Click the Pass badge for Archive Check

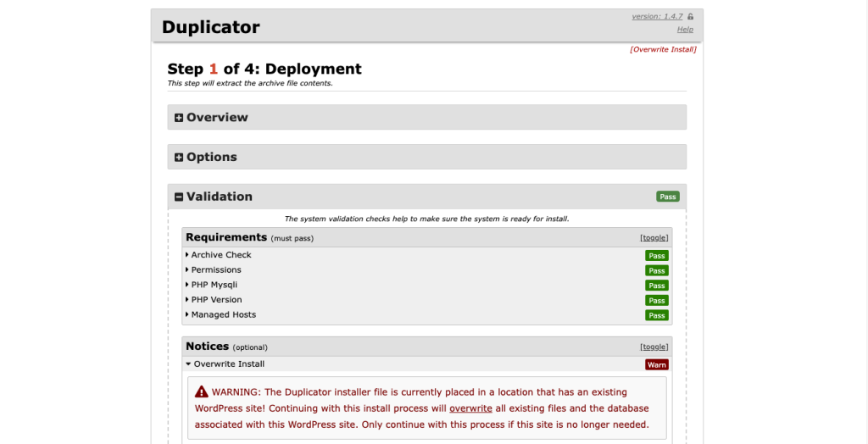pos(657,256)
